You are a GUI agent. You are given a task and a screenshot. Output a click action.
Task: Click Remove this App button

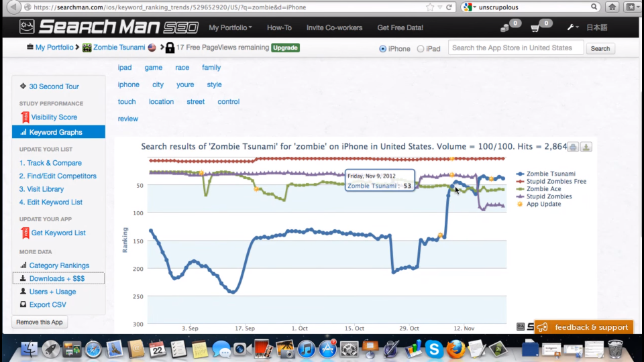click(40, 322)
